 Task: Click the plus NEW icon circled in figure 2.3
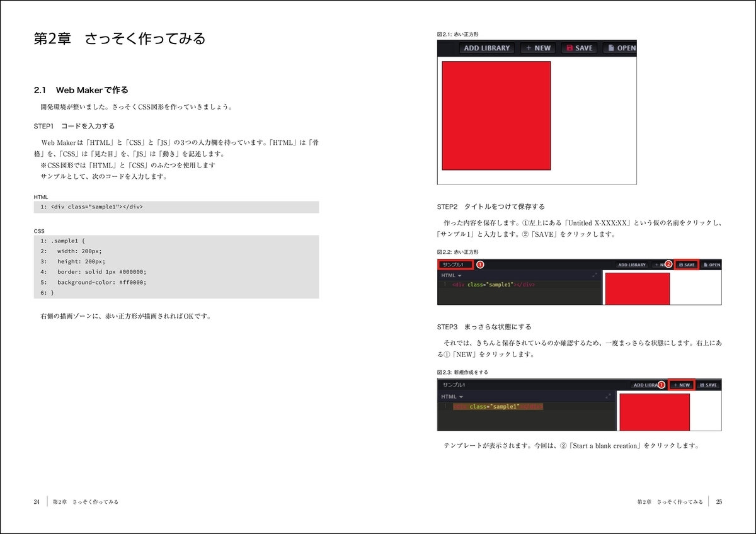[675, 385]
